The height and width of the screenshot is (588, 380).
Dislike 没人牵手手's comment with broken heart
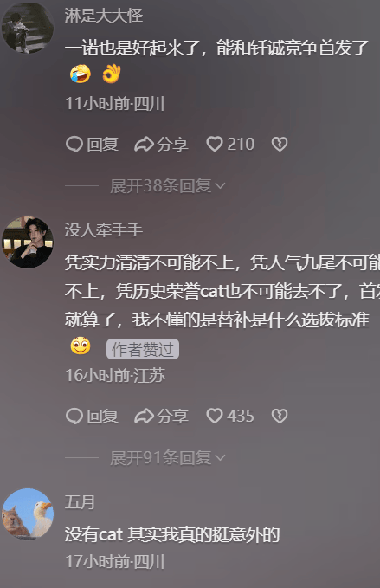(280, 416)
